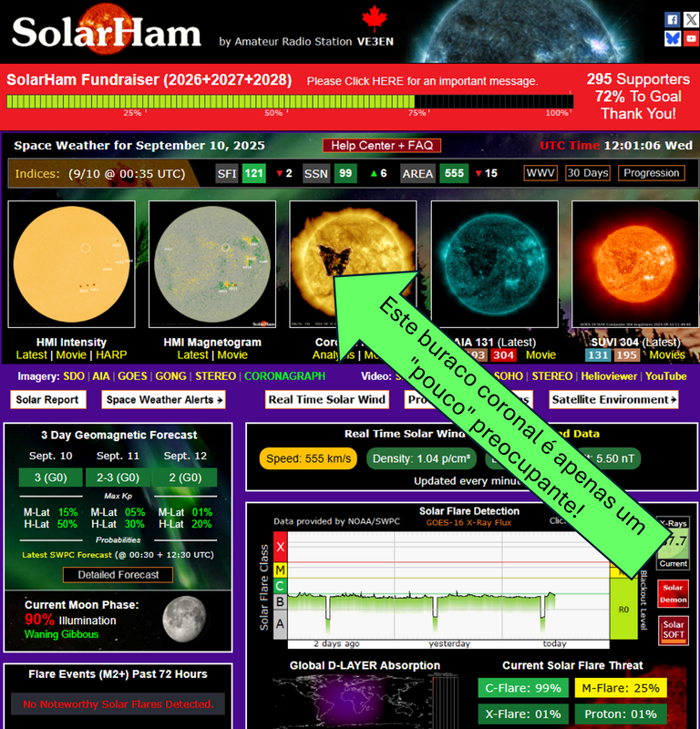Screen dimensions: 700x729
Task: Click the fundraiser HERE message link
Action: pyautogui.click(x=387, y=81)
